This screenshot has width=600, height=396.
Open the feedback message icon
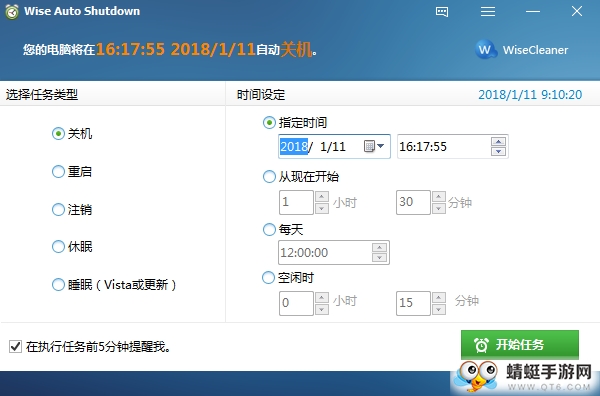coord(442,11)
